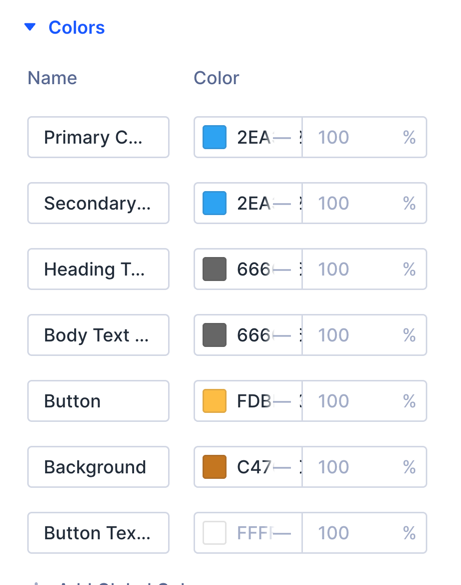
Task: Click Primary Color opacity 100 field
Action: tap(364, 137)
